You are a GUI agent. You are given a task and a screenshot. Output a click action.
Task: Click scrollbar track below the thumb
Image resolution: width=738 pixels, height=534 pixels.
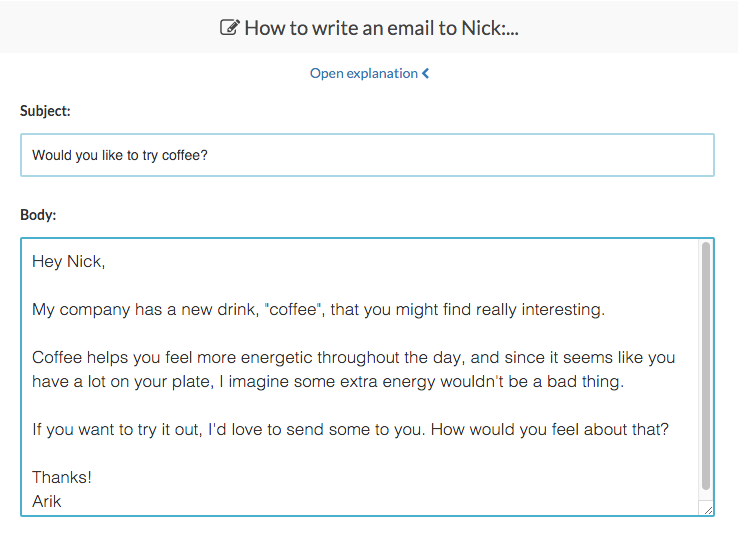706,496
